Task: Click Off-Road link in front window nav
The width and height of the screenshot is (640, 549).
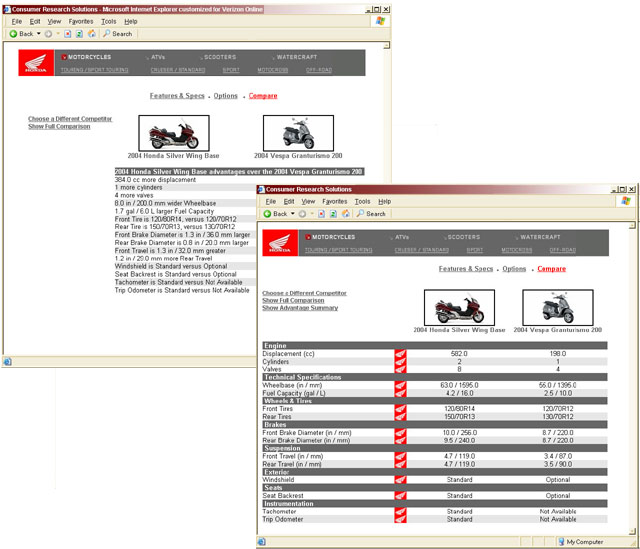Action: point(562,250)
